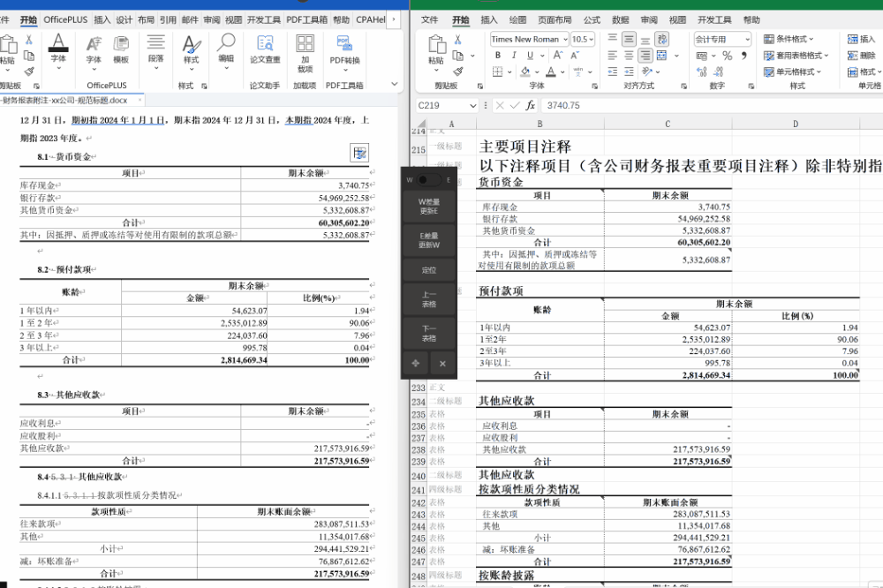Image resolution: width=883 pixels, height=588 pixels.
Task: Apply percent style in Excel
Action: click(728, 56)
